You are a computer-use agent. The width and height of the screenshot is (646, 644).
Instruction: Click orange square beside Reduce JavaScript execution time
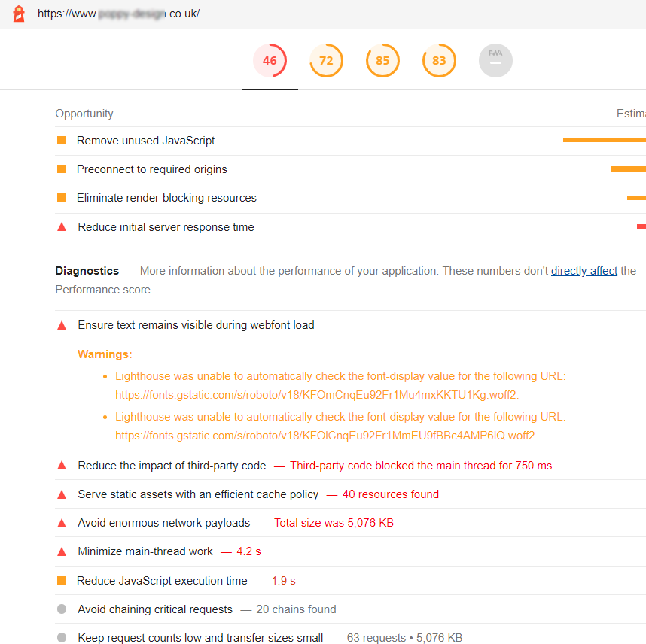(x=62, y=581)
